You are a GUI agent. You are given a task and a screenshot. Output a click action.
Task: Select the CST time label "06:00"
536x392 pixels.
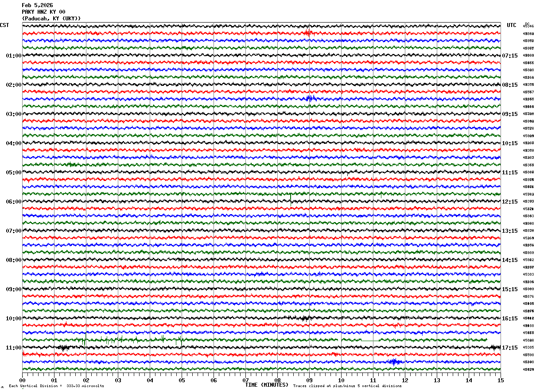tap(14, 202)
